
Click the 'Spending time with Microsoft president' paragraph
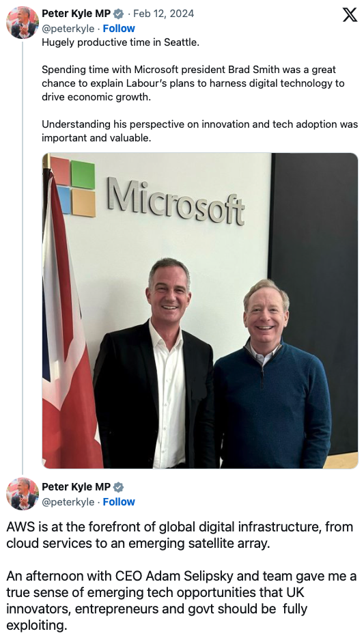coord(193,83)
